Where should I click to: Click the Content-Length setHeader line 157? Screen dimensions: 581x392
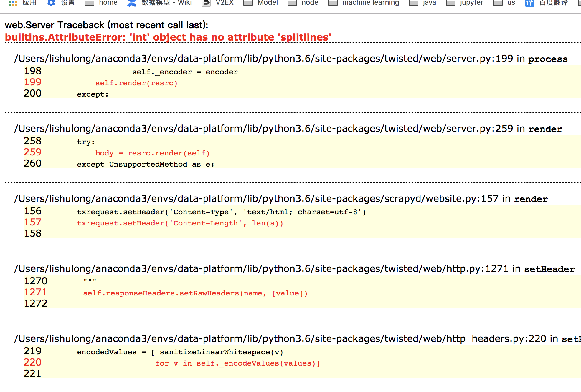pyautogui.click(x=180, y=223)
